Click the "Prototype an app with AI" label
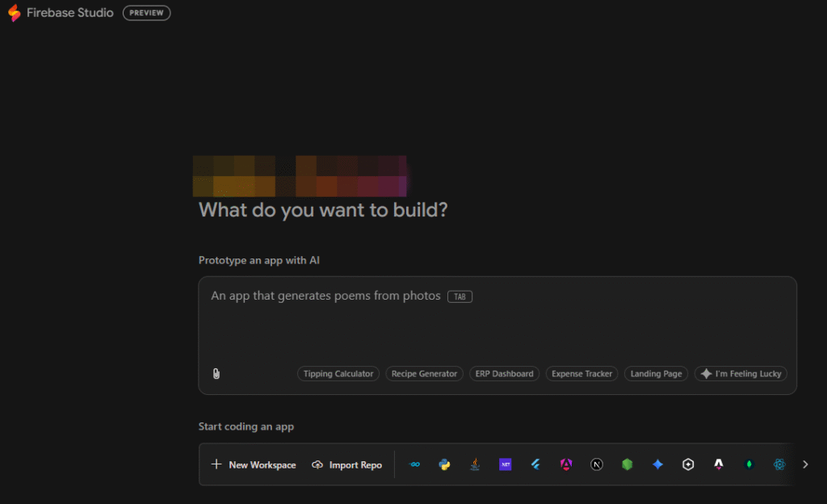This screenshot has height=504, width=827. pos(259,260)
